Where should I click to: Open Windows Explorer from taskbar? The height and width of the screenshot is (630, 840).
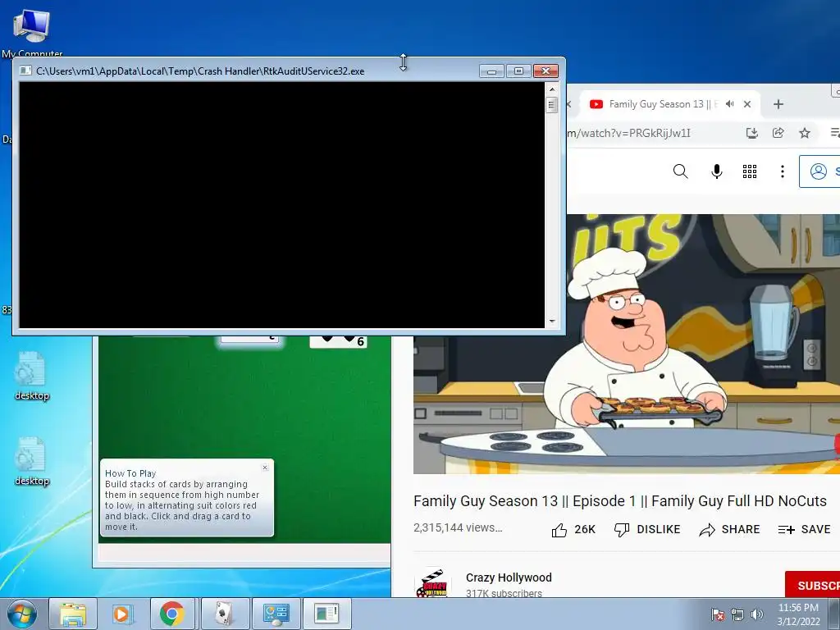point(73,614)
